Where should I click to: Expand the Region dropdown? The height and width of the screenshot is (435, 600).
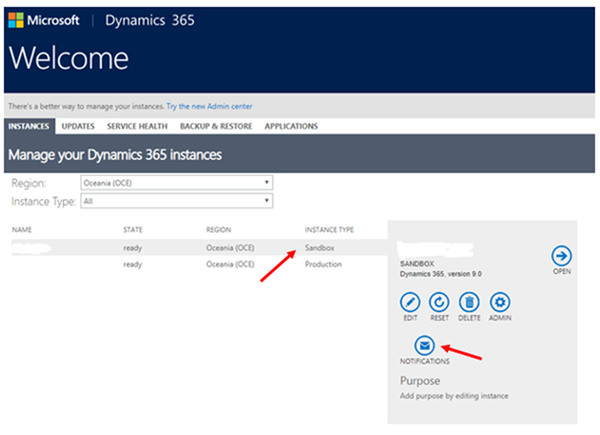[176, 183]
